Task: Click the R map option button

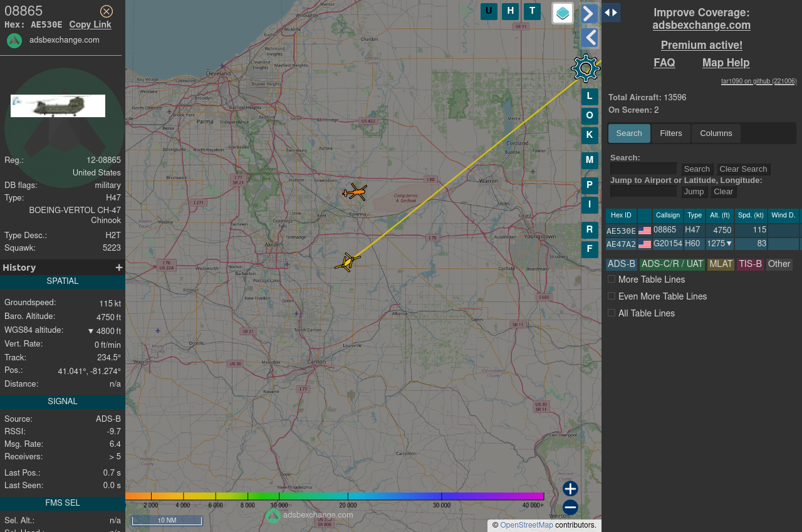Action: tap(590, 230)
